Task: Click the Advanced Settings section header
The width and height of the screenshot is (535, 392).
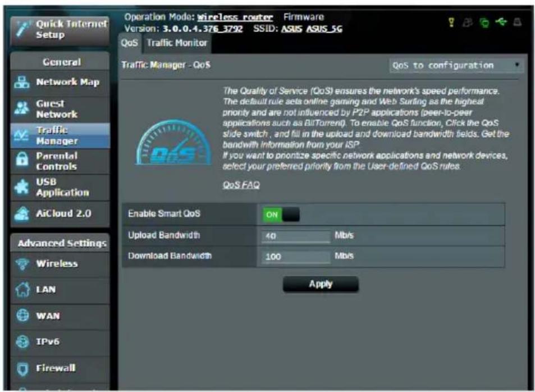Action: pyautogui.click(x=61, y=243)
